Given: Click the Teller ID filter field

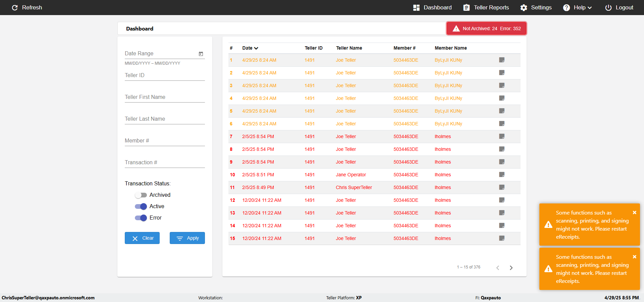Looking at the screenshot, I should pos(165,75).
